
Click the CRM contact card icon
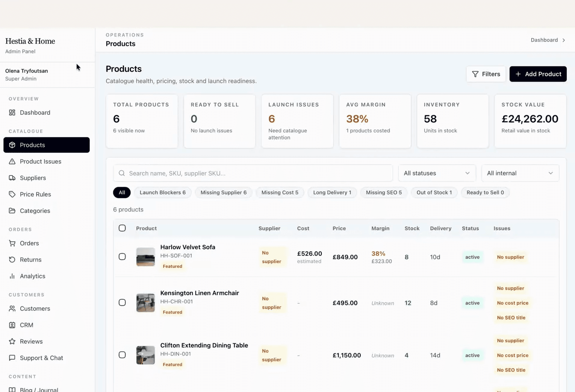pyautogui.click(x=12, y=325)
